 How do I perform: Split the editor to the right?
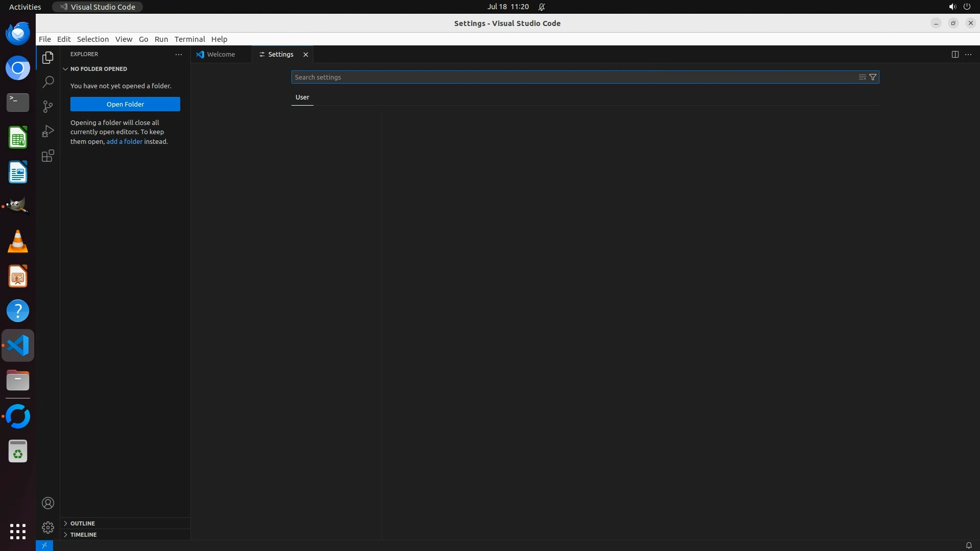point(954,54)
